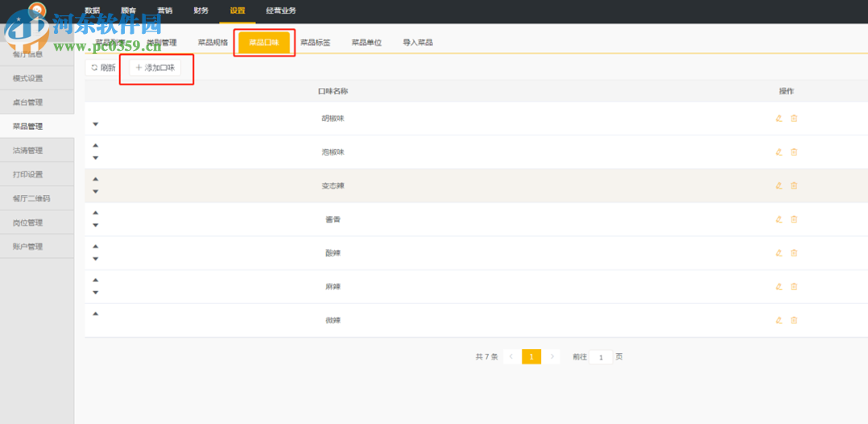
Task: Select 菜品管理 in the sidebar
Action: click(37, 127)
